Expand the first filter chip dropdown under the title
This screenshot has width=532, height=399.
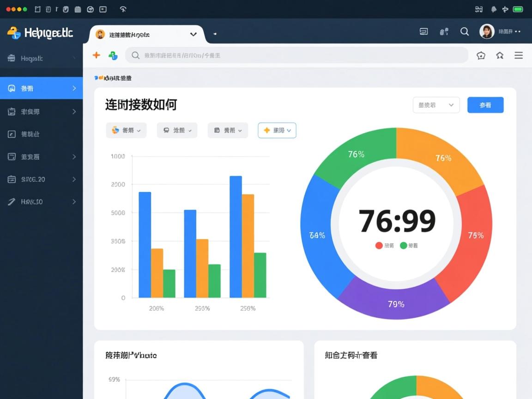[x=126, y=130]
